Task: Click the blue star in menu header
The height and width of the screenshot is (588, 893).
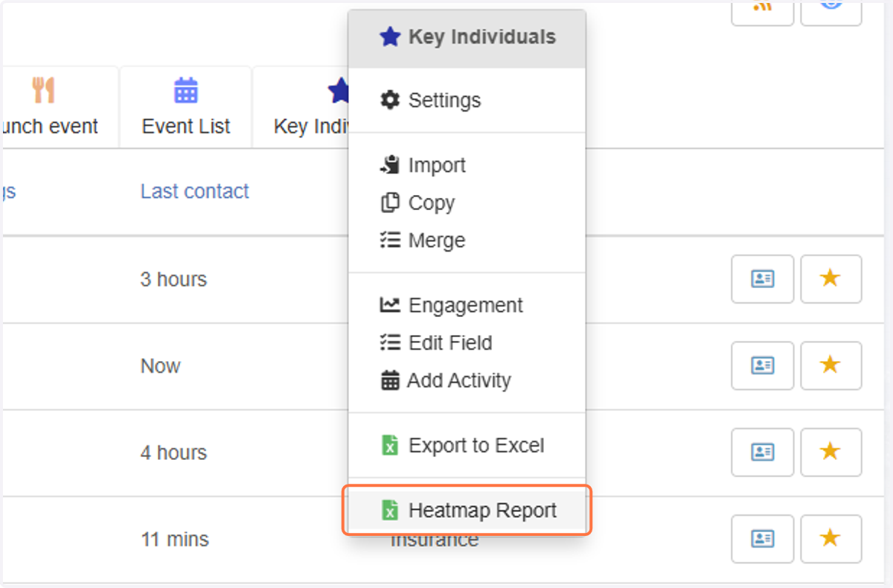Action: coord(390,36)
